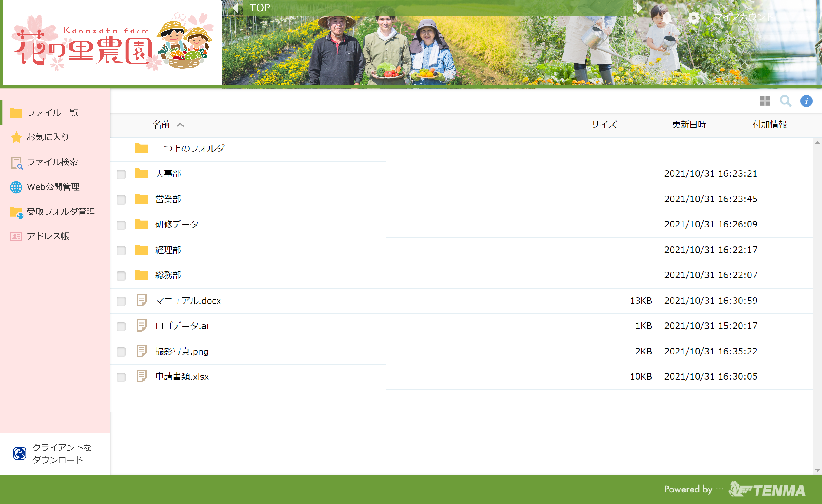This screenshot has width=822, height=504.
Task: Click the ファイル一覧 folder icon in sidebar
Action: (x=16, y=113)
